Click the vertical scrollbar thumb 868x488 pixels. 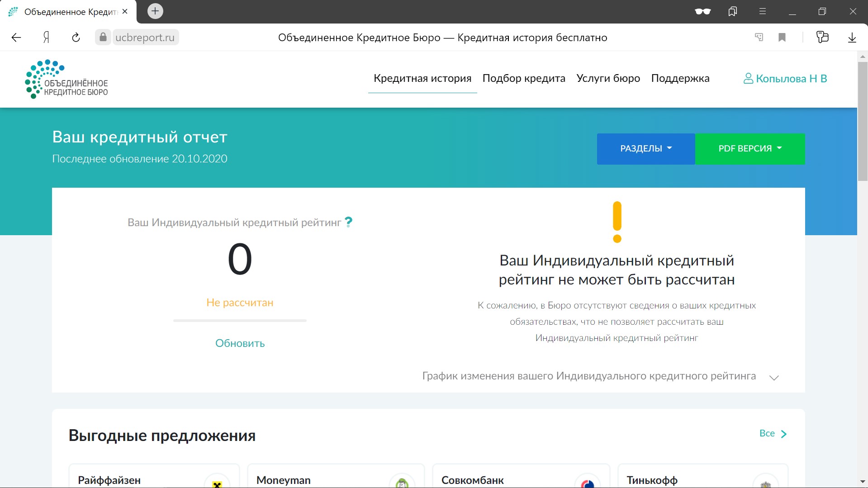(x=863, y=121)
